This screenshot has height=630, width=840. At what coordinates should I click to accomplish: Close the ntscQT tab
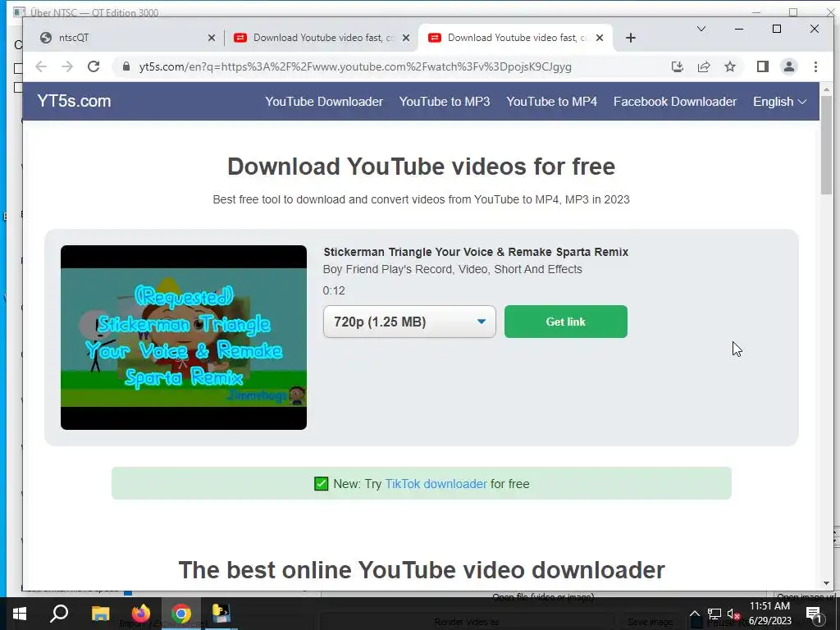tap(212, 38)
